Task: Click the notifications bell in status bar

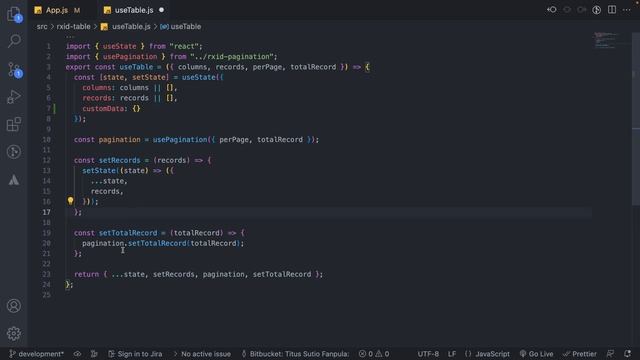Action: coord(627,353)
